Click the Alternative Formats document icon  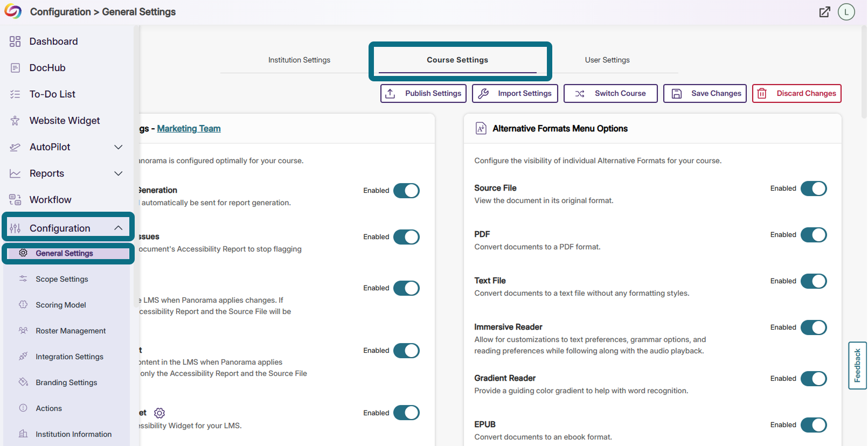tap(481, 128)
